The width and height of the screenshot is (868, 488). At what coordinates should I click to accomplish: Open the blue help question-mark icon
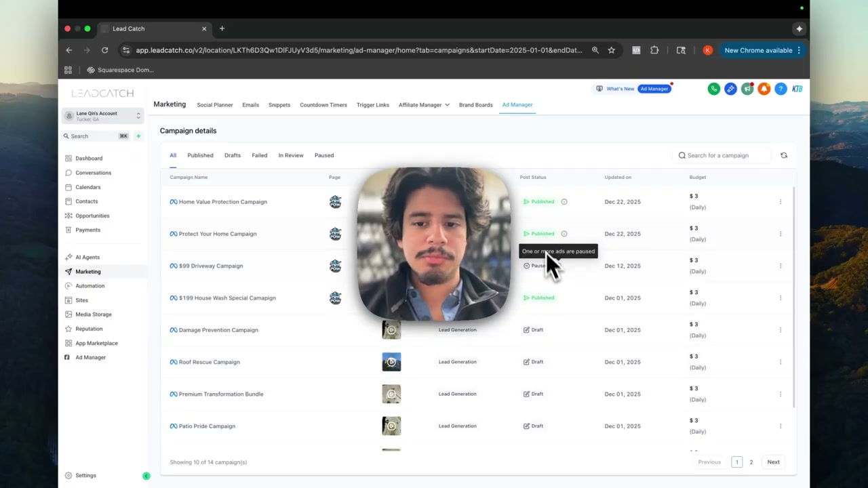pyautogui.click(x=781, y=89)
